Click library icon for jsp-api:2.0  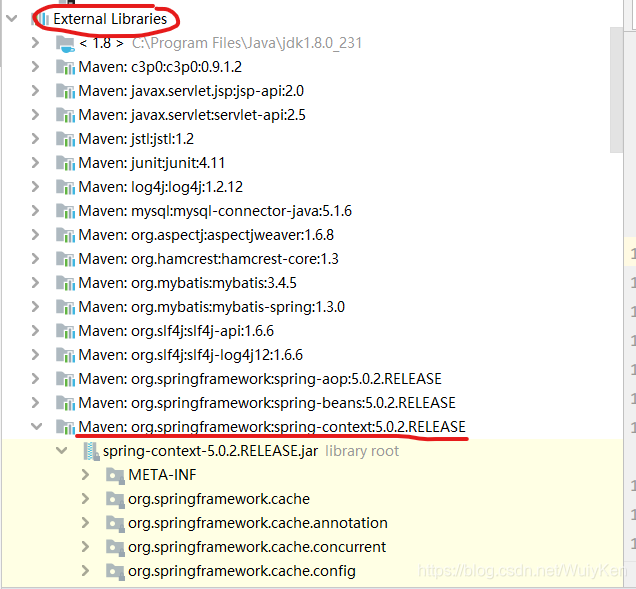pos(65,91)
